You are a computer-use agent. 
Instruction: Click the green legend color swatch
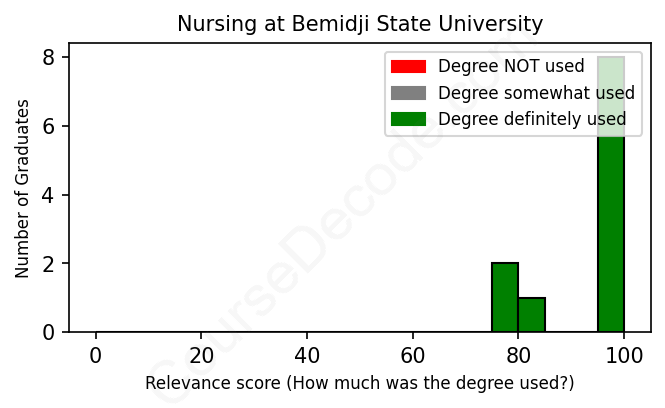coord(408,119)
